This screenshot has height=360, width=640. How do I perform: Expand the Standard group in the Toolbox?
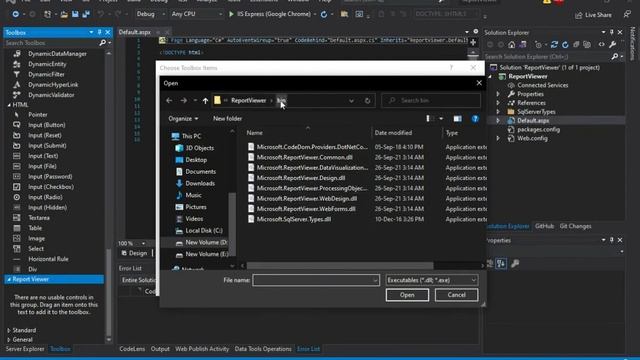(x=9, y=330)
